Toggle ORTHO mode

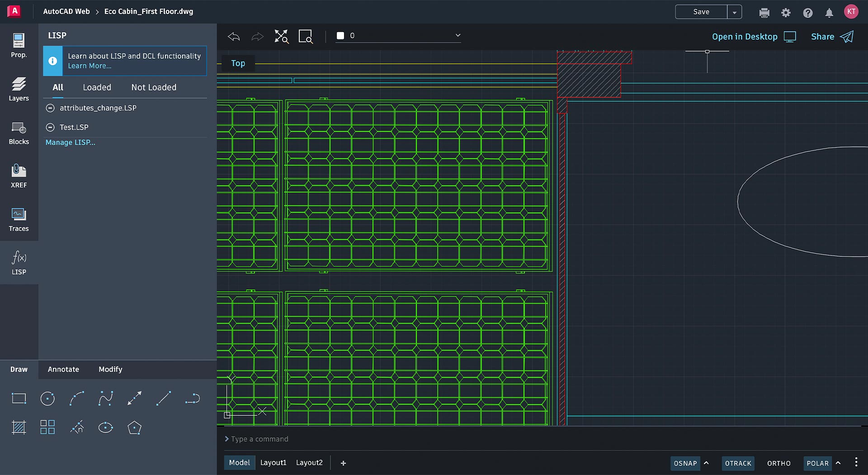tap(778, 463)
